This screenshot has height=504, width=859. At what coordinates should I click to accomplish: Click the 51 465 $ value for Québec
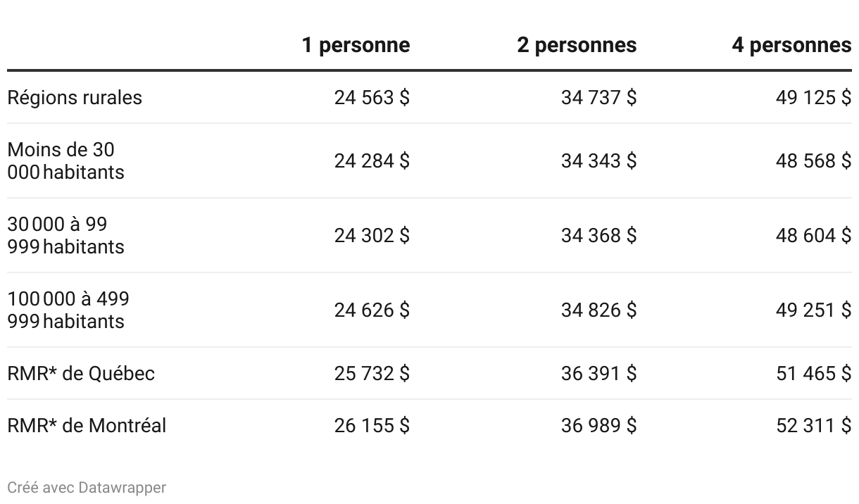click(813, 374)
